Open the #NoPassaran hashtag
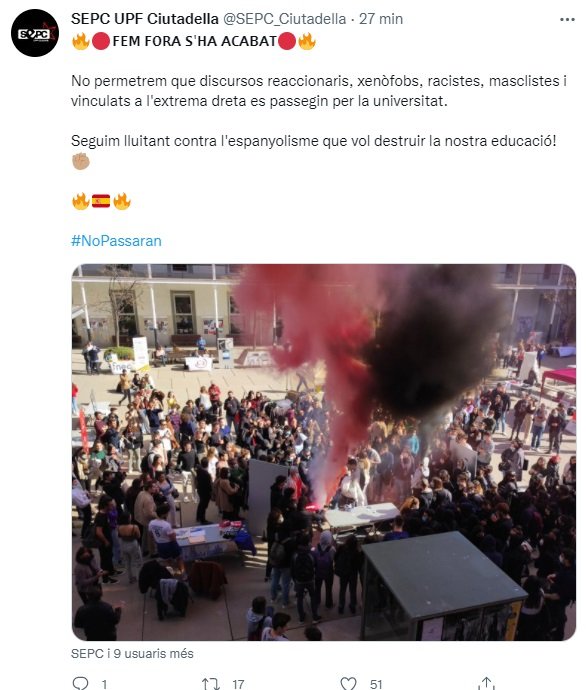Viewport: 586px width, 690px height. 116,241
